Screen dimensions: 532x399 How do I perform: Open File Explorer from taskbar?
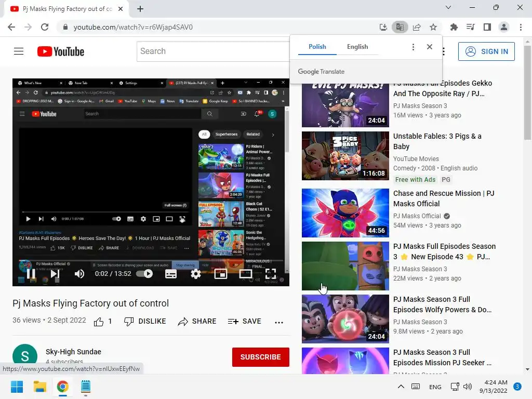(39, 387)
